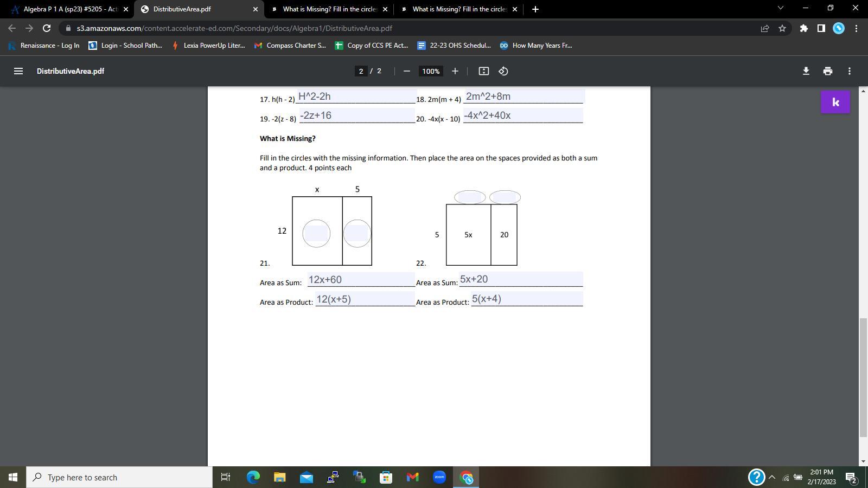The image size is (868, 488).
Task: Zoom out the PDF with minus button
Action: [406, 71]
